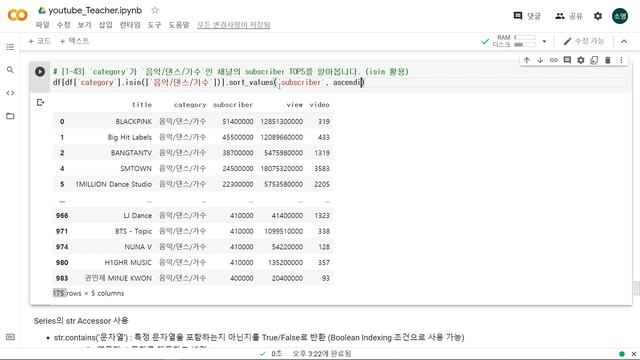
Task: Mirror the cell in tab icon
Action: [x=594, y=60]
